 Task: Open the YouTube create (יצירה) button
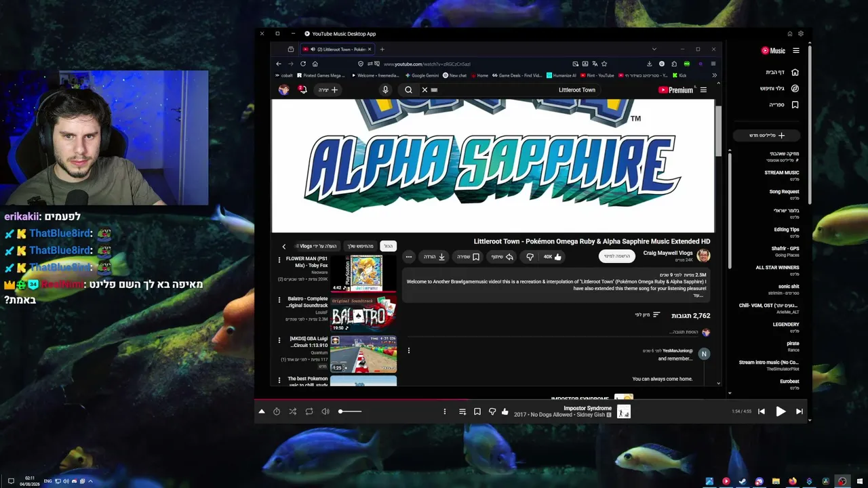coord(328,89)
